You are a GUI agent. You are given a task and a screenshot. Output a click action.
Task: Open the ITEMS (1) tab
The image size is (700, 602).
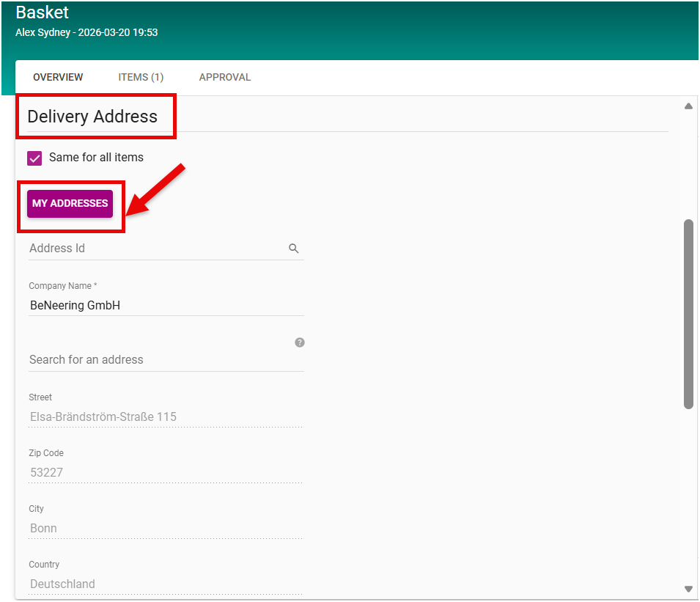(141, 77)
